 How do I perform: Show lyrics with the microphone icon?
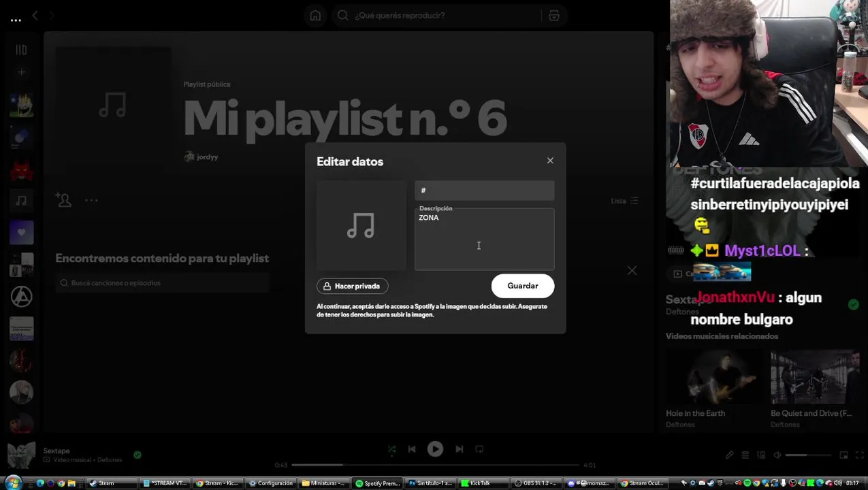(x=729, y=455)
